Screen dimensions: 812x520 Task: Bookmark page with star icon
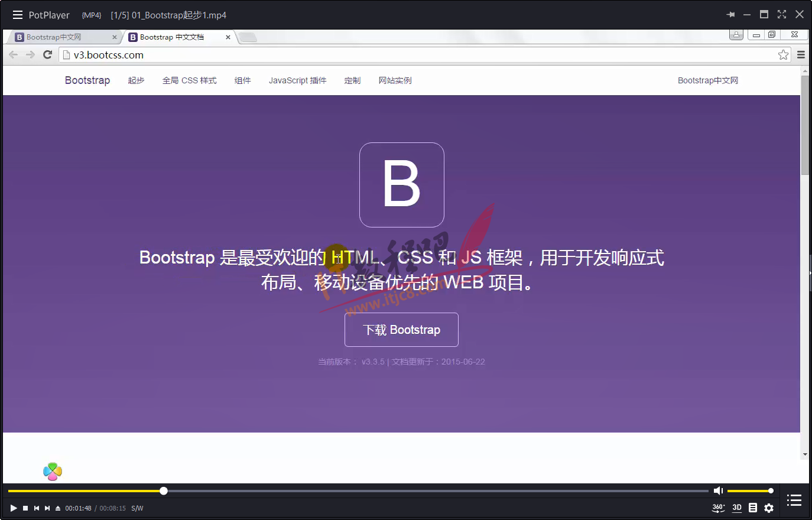pyautogui.click(x=783, y=55)
